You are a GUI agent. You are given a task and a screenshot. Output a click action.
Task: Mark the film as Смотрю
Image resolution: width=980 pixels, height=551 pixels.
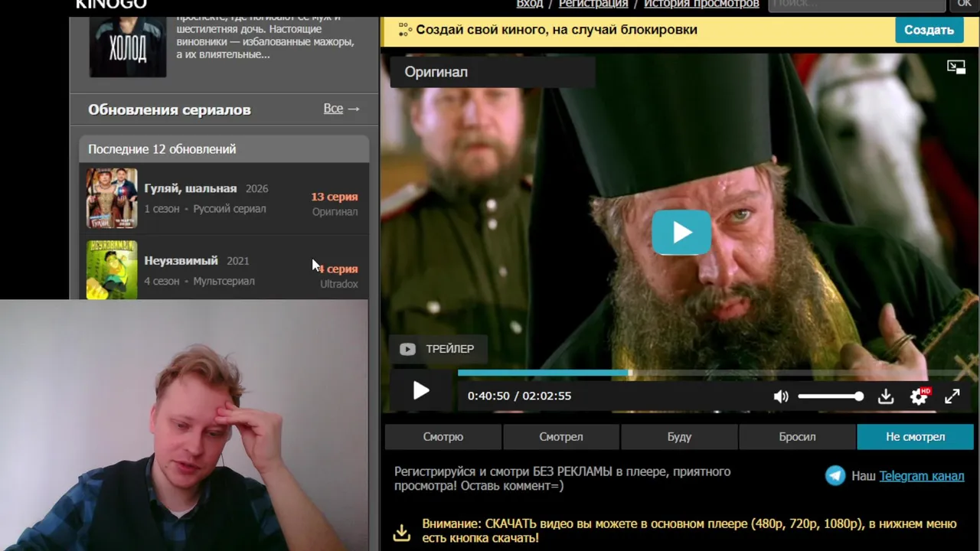(443, 437)
